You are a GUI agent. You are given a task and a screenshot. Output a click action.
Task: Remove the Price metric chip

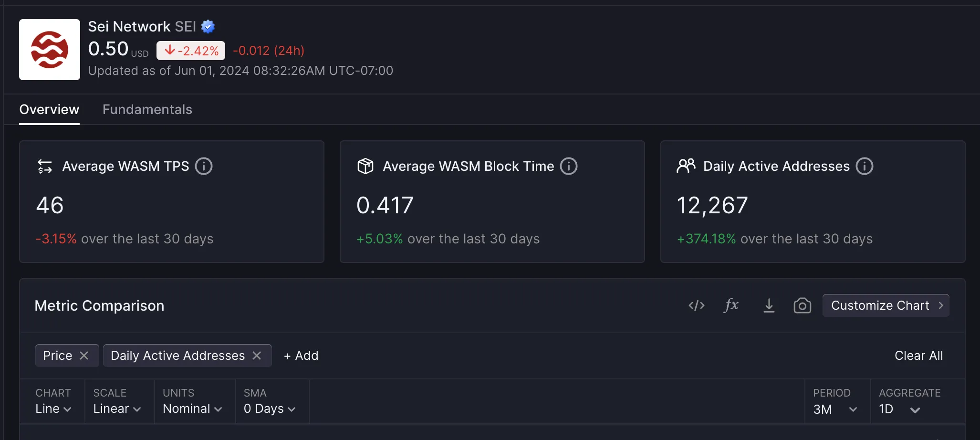pos(84,356)
